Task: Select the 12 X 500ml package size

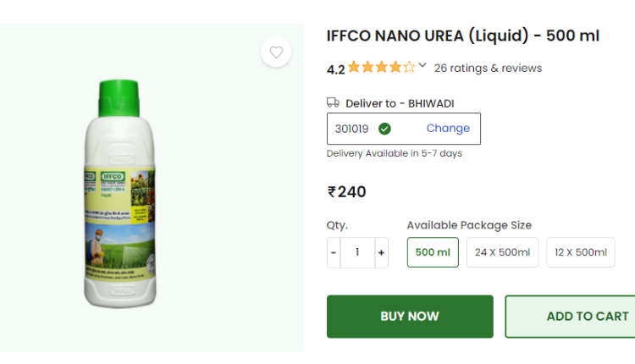Action: click(x=580, y=252)
